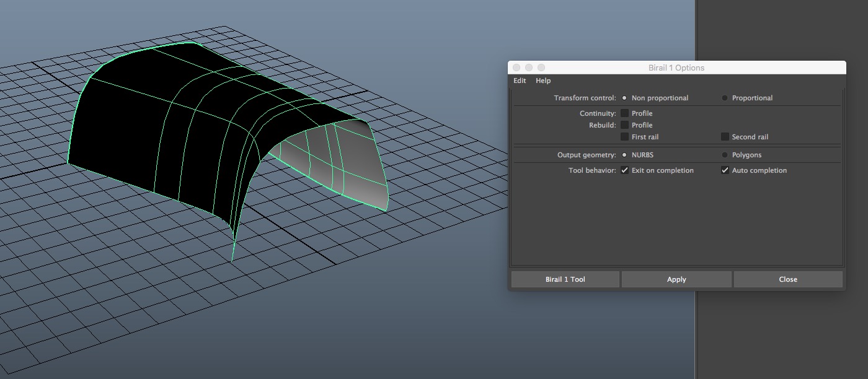Open the Help menu
Image resolution: width=868 pixels, height=379 pixels.
543,81
